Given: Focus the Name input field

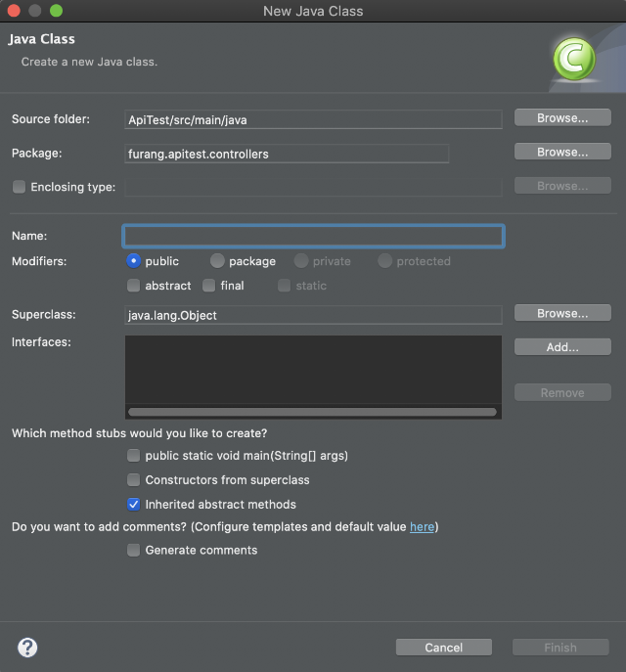Looking at the screenshot, I should click(x=313, y=236).
